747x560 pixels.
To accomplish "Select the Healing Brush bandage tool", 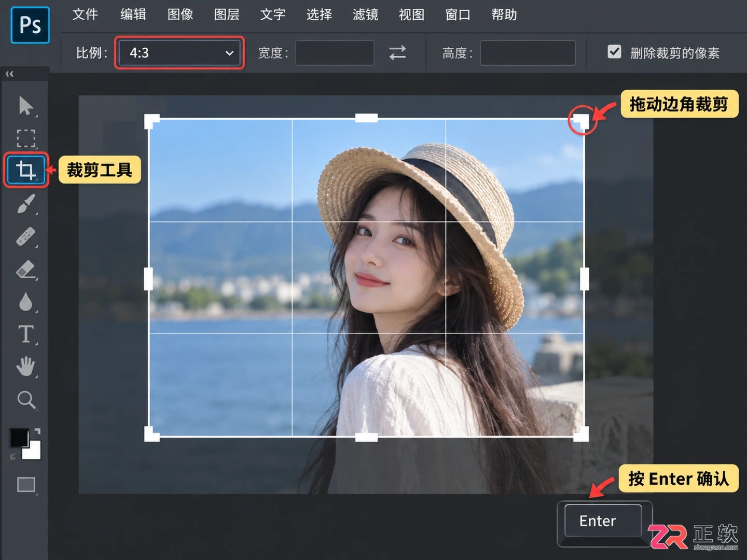I will 26,236.
